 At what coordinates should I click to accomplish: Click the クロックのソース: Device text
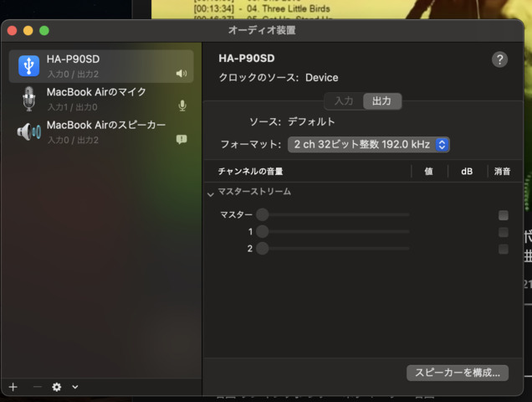point(279,78)
